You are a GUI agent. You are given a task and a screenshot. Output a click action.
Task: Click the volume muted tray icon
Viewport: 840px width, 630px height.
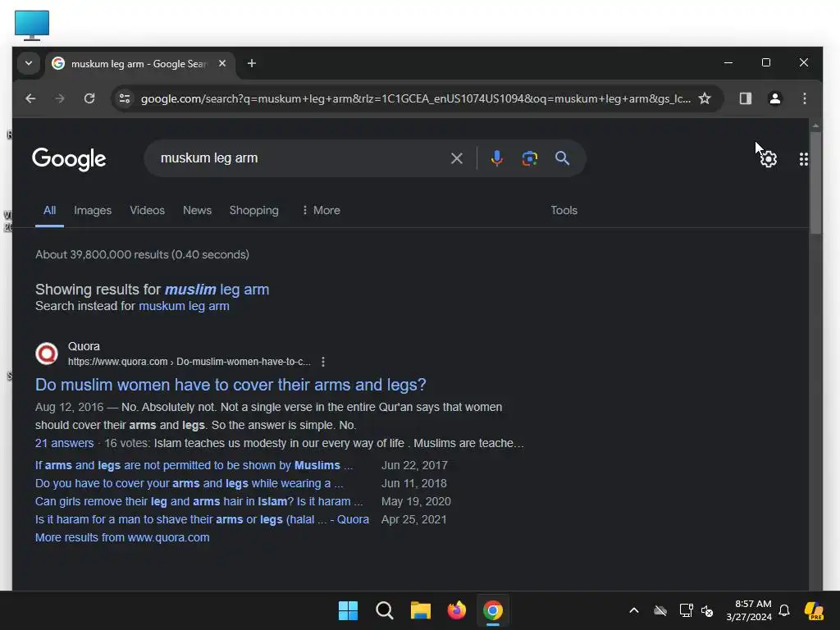pyautogui.click(x=707, y=610)
